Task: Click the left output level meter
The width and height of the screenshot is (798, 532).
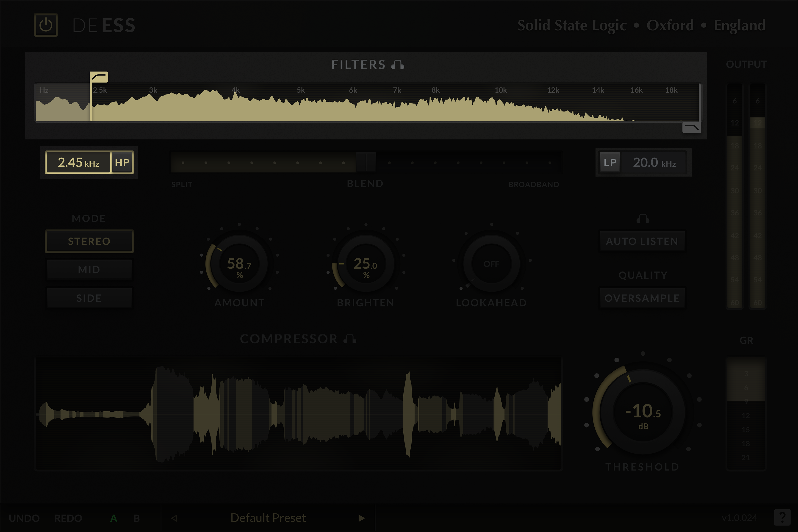Action: (x=734, y=196)
